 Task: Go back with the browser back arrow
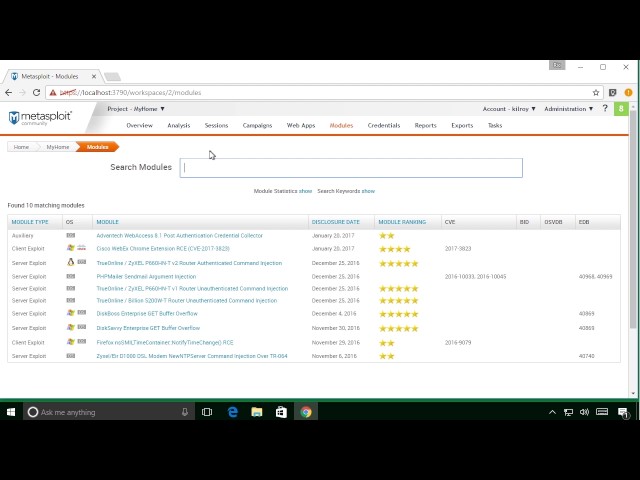click(9, 93)
